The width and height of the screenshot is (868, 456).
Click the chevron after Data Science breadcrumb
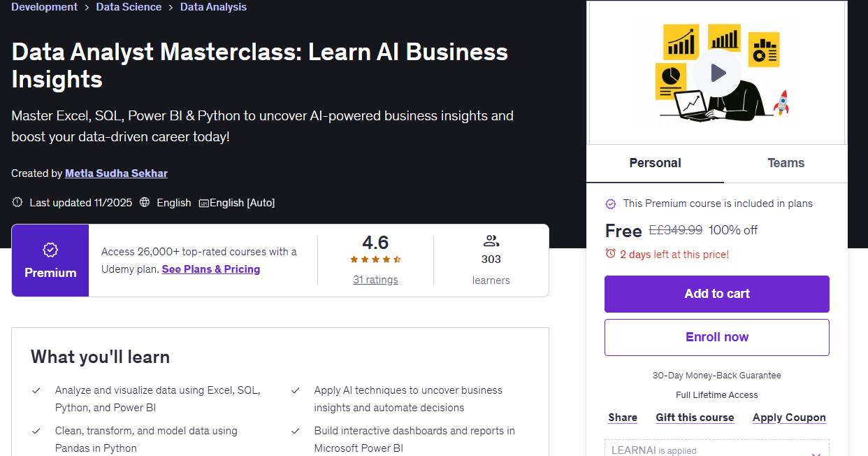(171, 7)
